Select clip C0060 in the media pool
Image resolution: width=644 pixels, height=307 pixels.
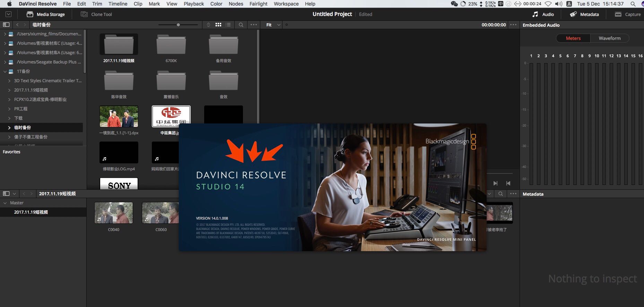(160, 213)
